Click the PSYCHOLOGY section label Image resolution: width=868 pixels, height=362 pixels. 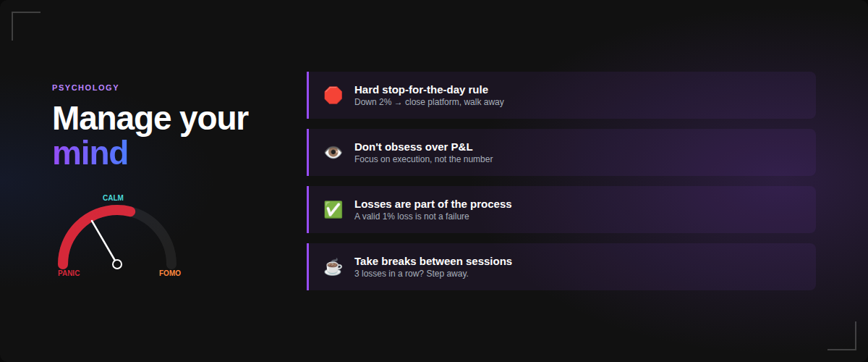pyautogui.click(x=85, y=88)
